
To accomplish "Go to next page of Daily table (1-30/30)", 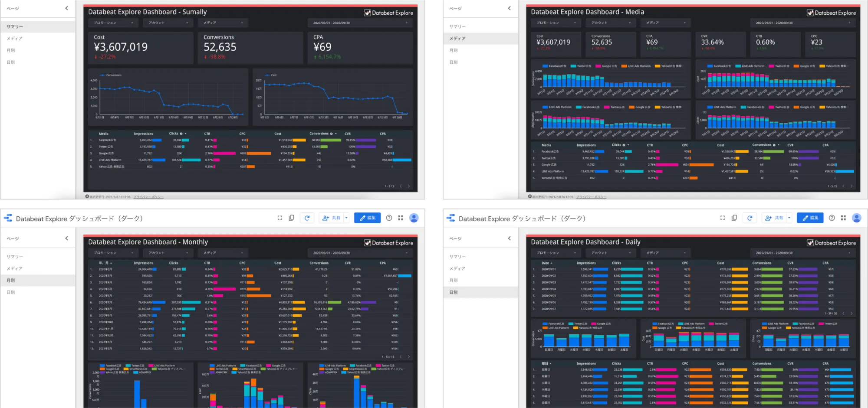I will tap(852, 313).
